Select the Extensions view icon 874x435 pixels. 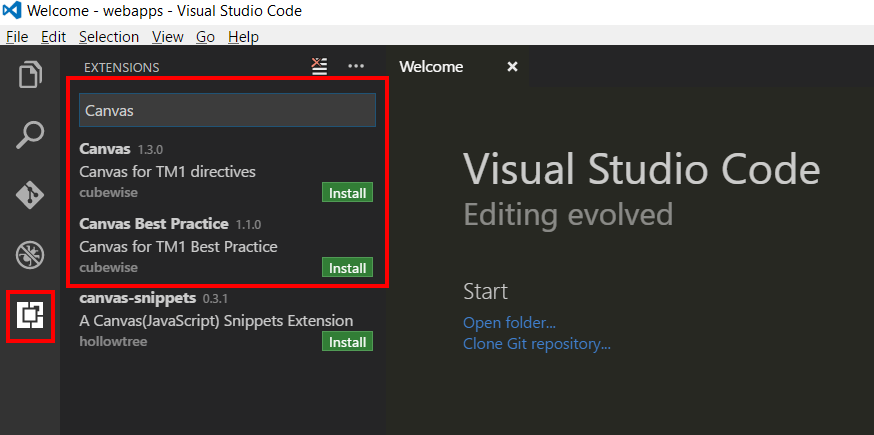30,315
